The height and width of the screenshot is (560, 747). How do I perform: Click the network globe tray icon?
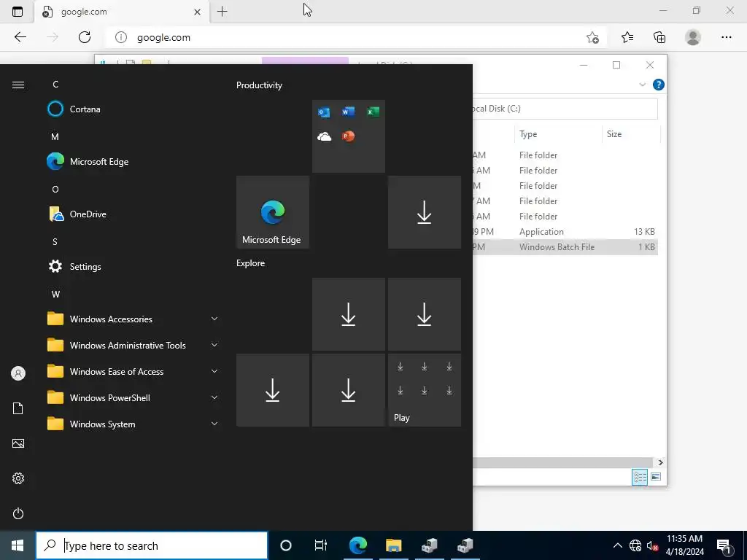coord(635,545)
